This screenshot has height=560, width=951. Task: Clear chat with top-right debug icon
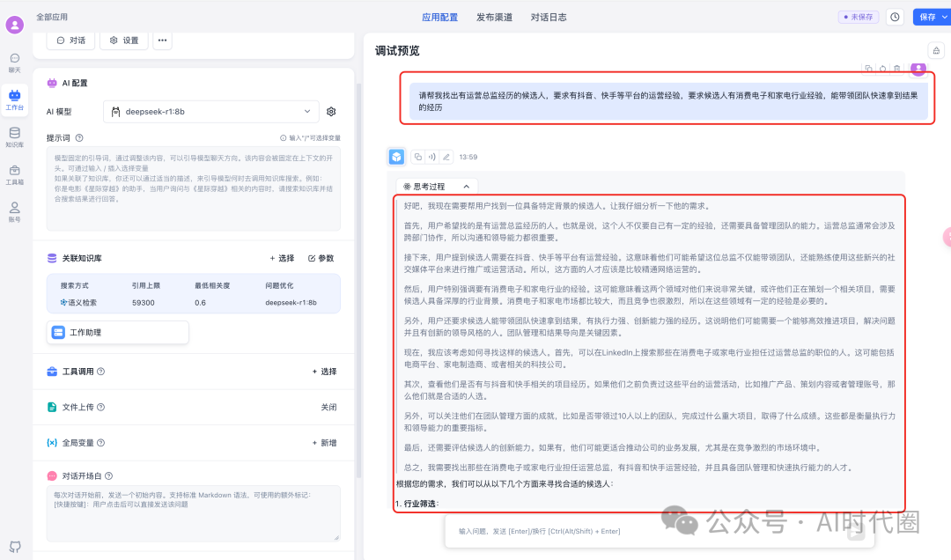point(936,50)
